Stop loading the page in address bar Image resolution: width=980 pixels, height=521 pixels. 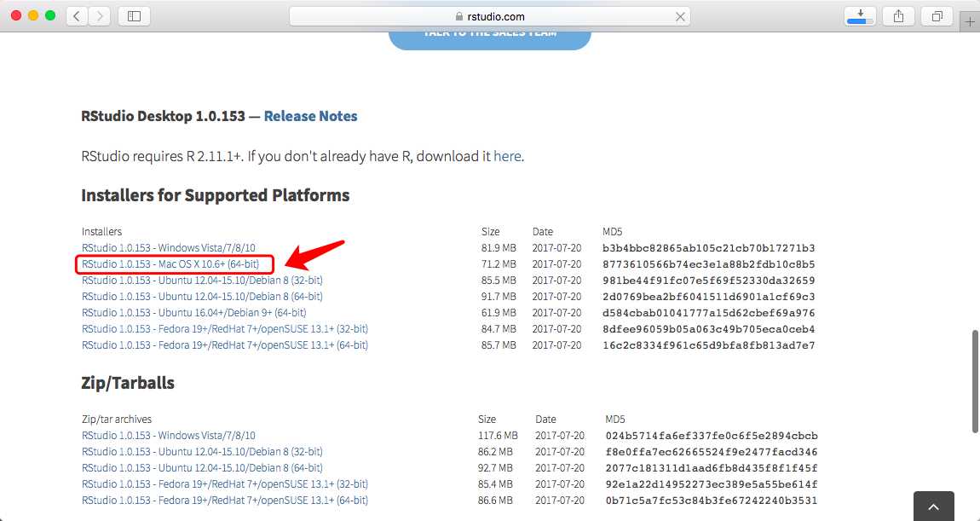point(681,17)
